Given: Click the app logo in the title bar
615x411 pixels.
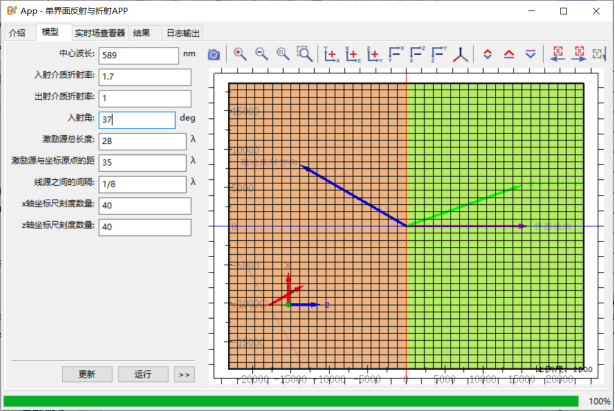Looking at the screenshot, I should click(12, 11).
